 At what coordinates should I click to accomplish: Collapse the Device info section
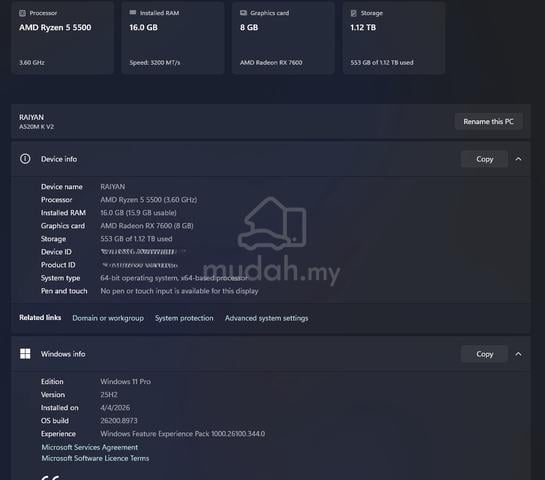(x=518, y=159)
